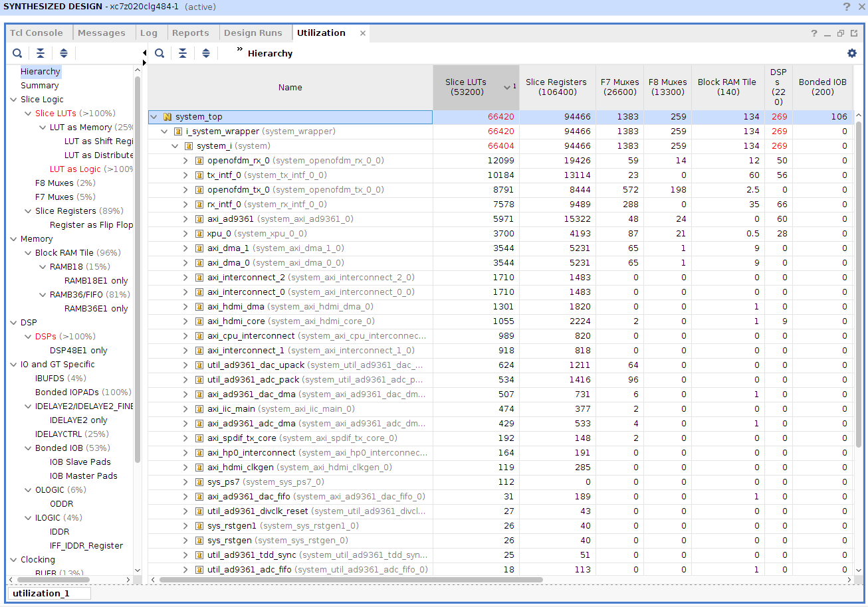The height and width of the screenshot is (607, 868).
Task: Open search in the hierarchy table toolbar
Action: click(x=160, y=53)
